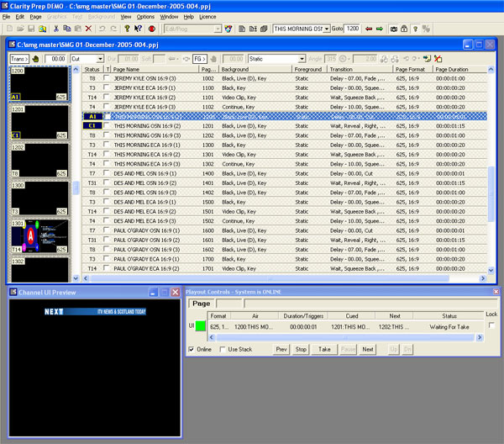The height and width of the screenshot is (444, 504).
Task: Click the Take button in Playout Controls
Action: point(324,349)
